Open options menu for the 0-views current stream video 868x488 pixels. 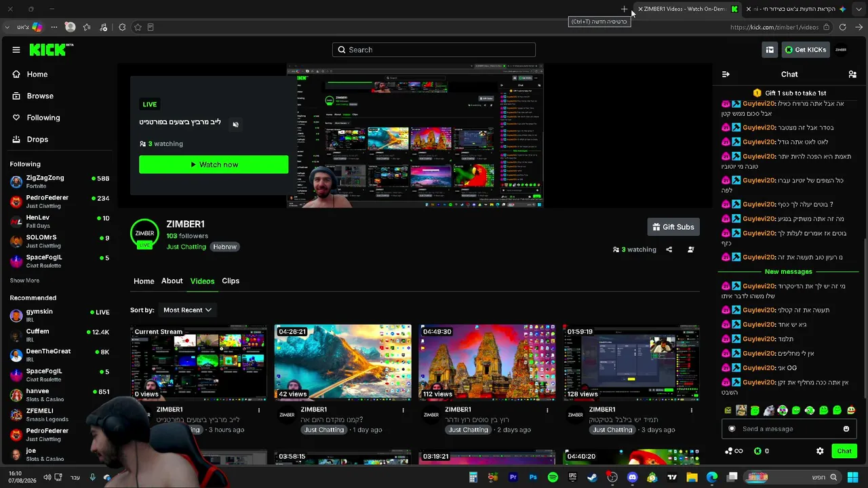[x=258, y=410]
